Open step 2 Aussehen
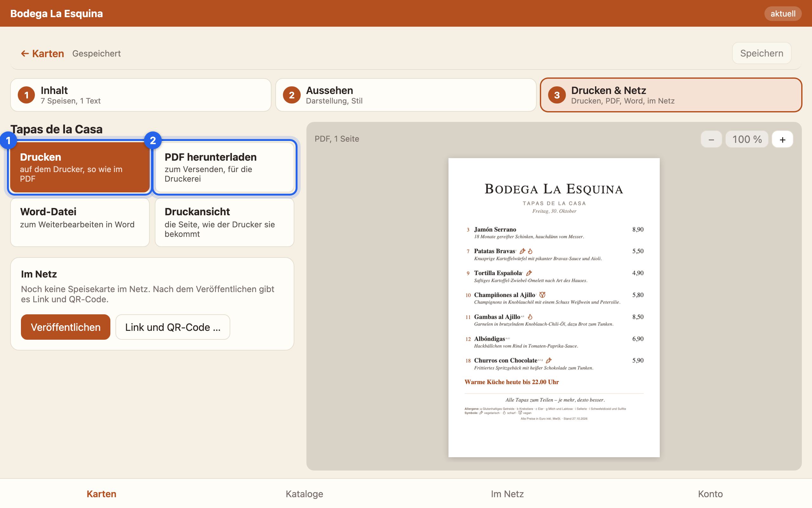Viewport: 812px width, 508px height. (x=406, y=95)
